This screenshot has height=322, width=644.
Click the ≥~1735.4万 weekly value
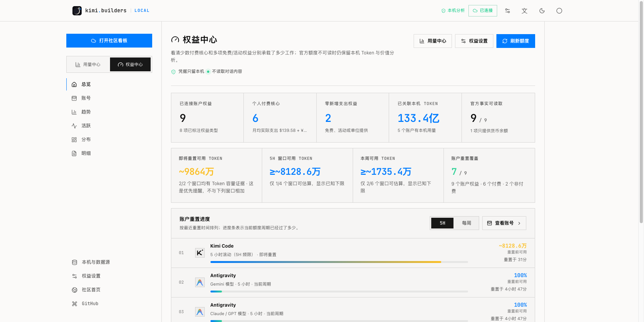coord(386,172)
